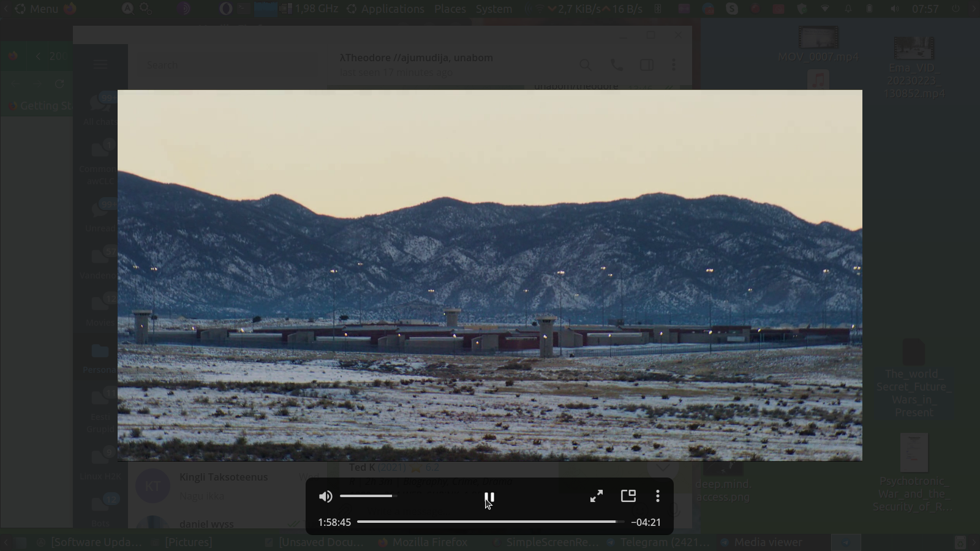This screenshot has height=551, width=980.
Task: Select Unread folder in Telegram sidebar
Action: point(100,216)
